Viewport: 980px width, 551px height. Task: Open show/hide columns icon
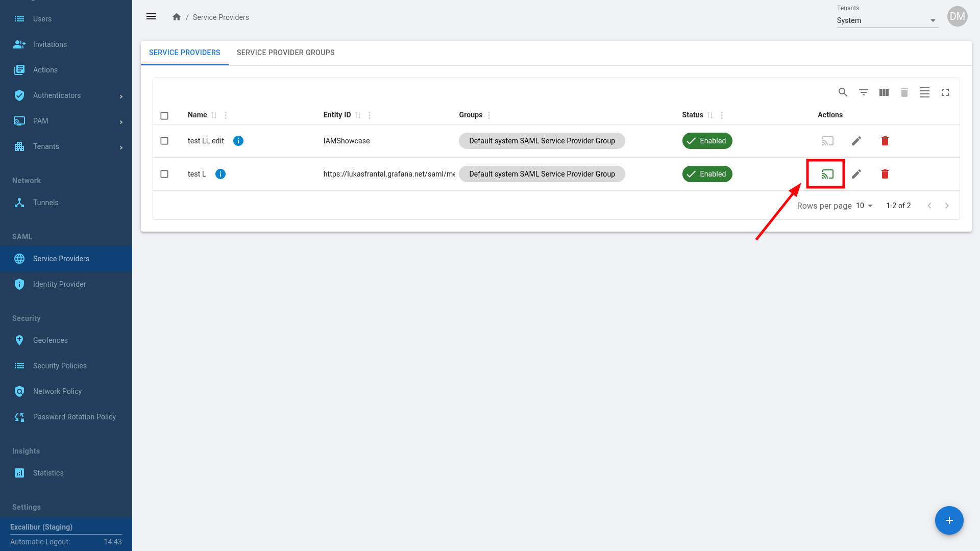point(884,92)
